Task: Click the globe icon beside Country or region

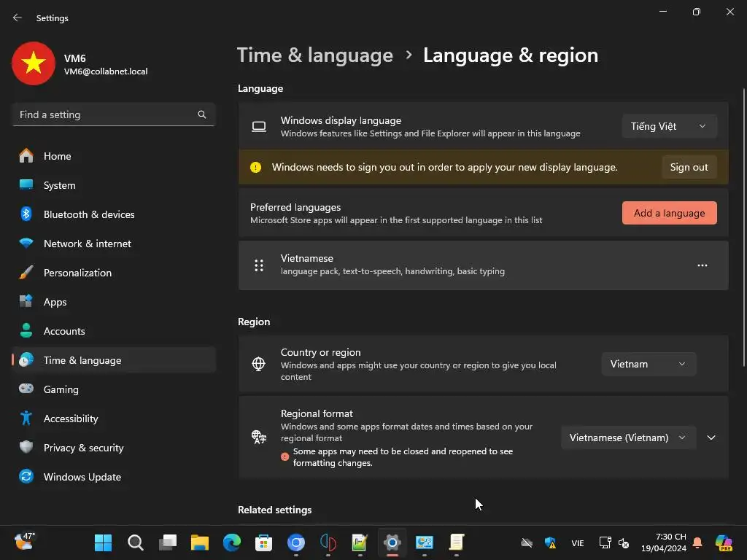Action: point(259,364)
